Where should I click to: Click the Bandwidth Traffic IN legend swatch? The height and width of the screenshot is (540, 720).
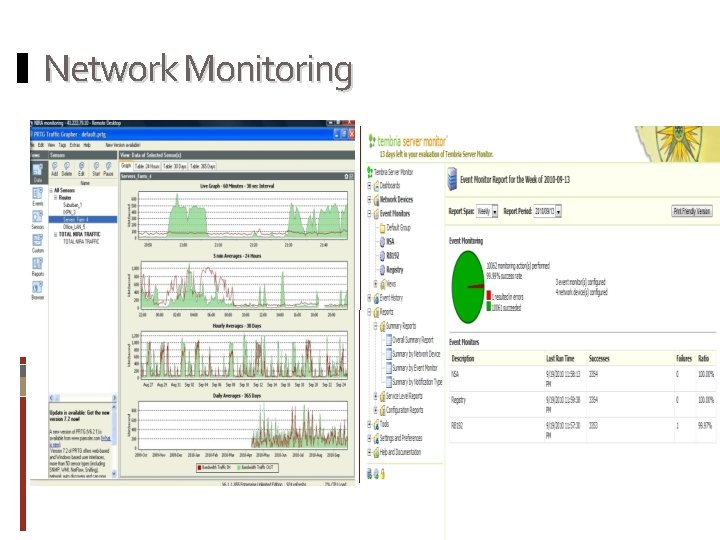click(199, 467)
